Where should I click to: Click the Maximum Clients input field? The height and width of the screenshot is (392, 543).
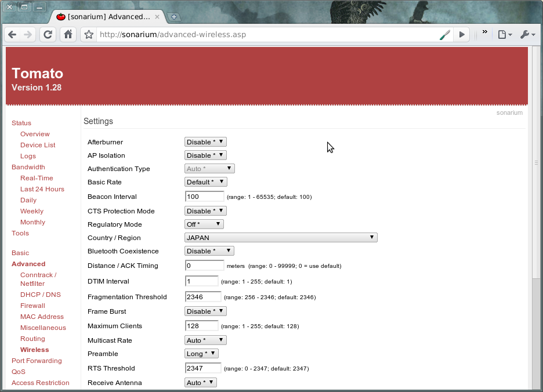pos(201,326)
